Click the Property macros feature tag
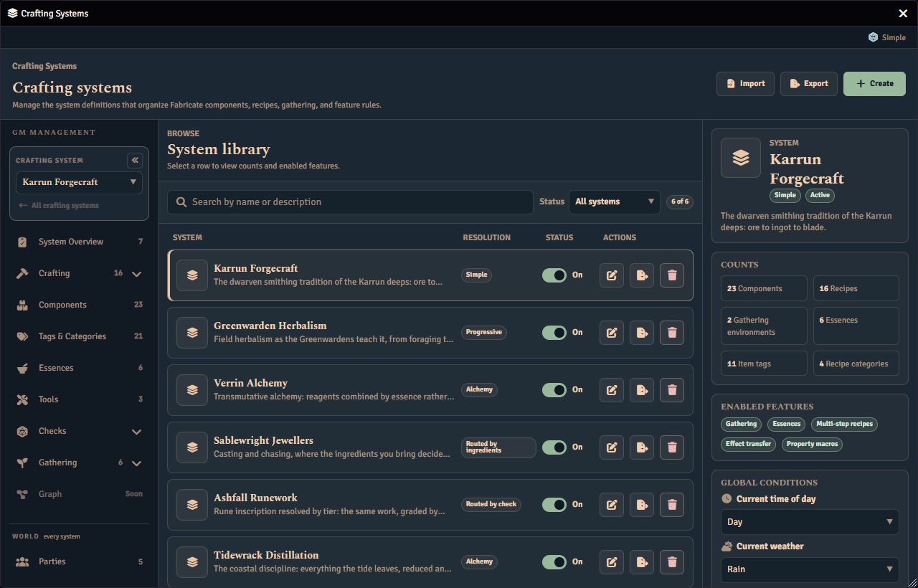This screenshot has height=588, width=918. click(x=812, y=445)
